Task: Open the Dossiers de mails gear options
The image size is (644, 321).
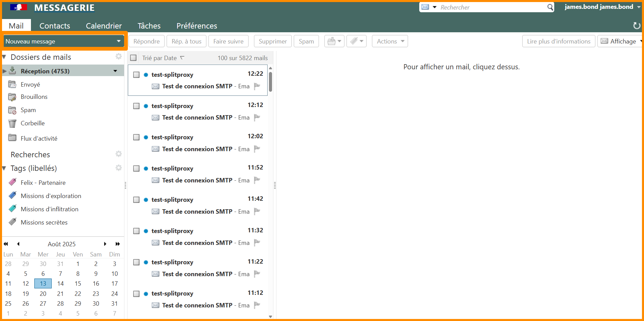Action: pos(118,56)
